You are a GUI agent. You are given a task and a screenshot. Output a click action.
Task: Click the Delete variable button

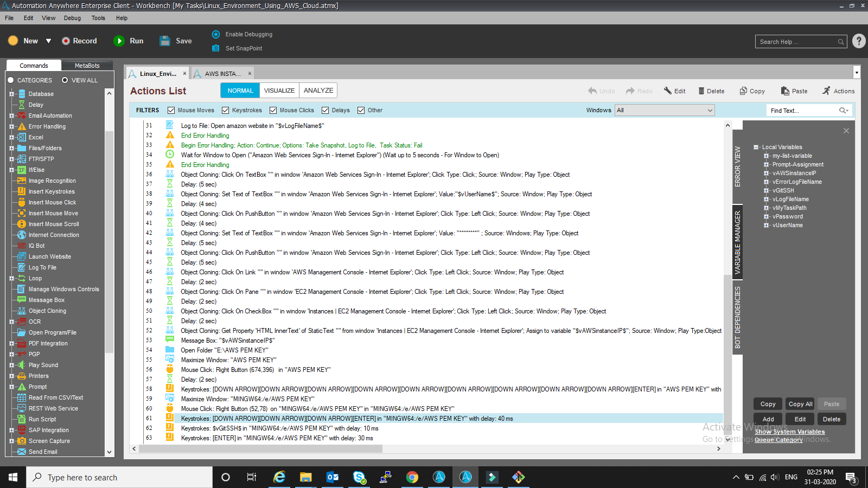[831, 419]
